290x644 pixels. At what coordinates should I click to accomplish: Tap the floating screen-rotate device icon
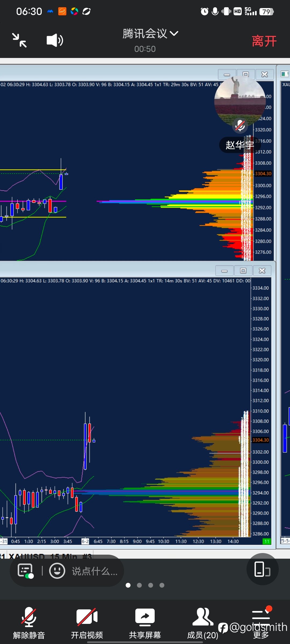pos(262,569)
